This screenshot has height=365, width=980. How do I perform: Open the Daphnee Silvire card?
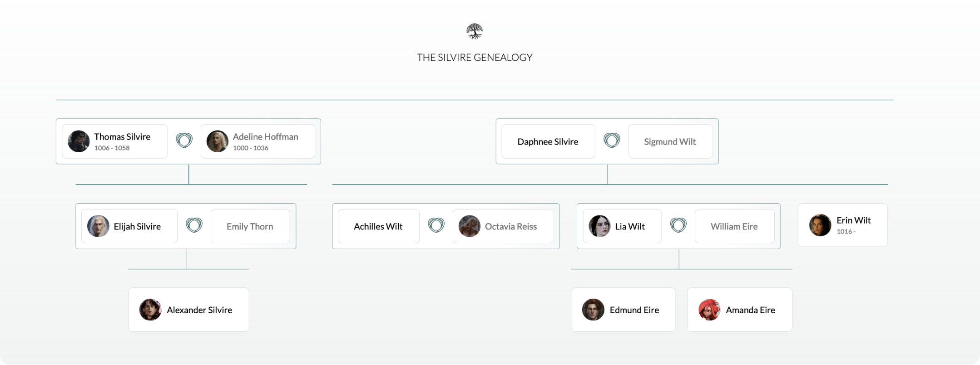tap(548, 142)
